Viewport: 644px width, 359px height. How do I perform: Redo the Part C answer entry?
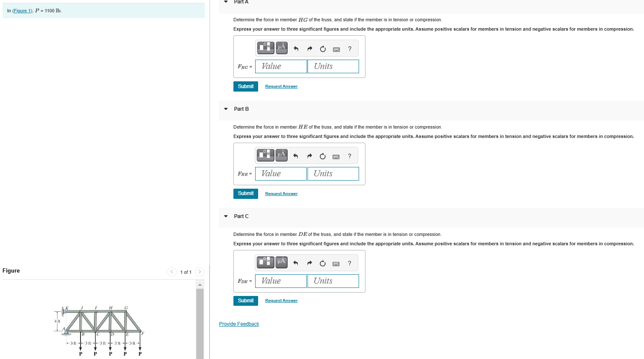click(x=309, y=263)
